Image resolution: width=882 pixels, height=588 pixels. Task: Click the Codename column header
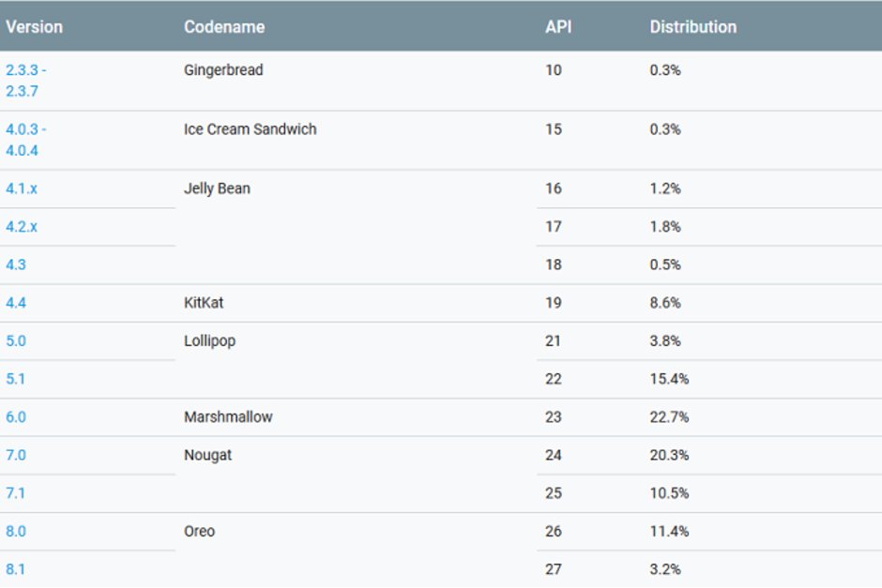225,26
